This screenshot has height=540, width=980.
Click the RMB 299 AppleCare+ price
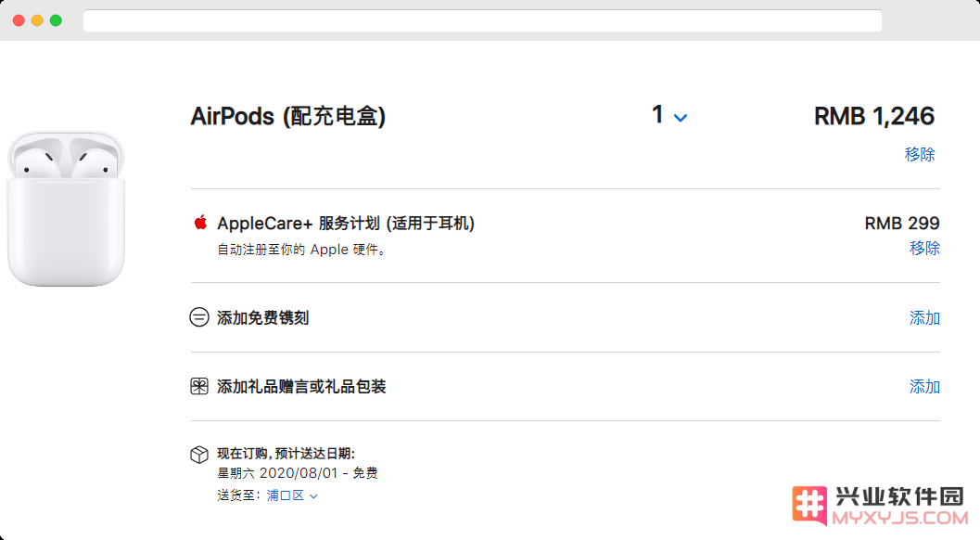coord(902,224)
